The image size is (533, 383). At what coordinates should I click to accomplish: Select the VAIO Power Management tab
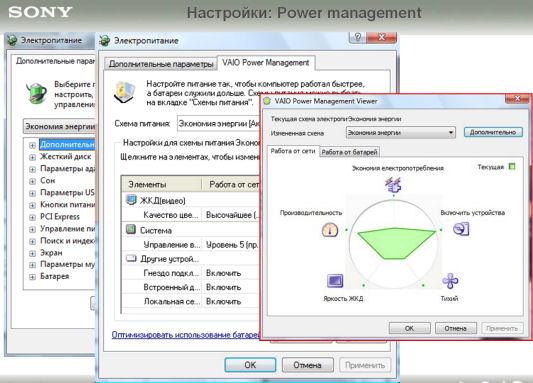pos(265,63)
